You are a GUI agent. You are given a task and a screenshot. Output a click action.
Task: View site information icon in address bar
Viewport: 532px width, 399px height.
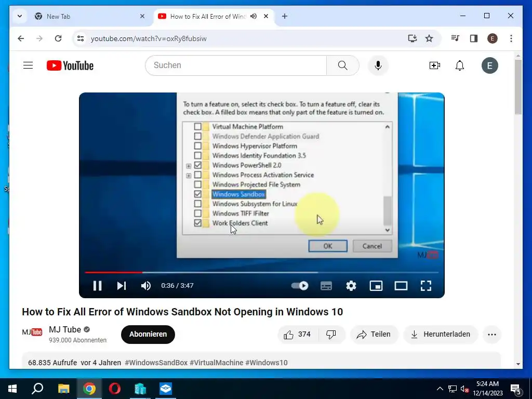81,38
